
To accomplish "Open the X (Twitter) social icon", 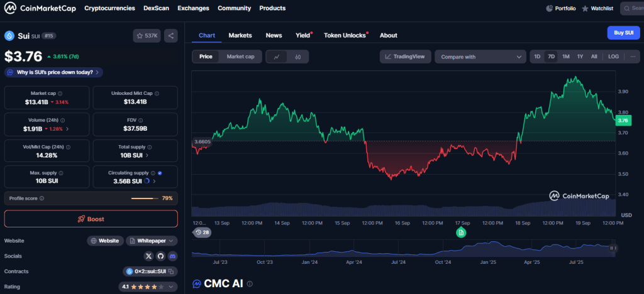I will [x=148, y=256].
